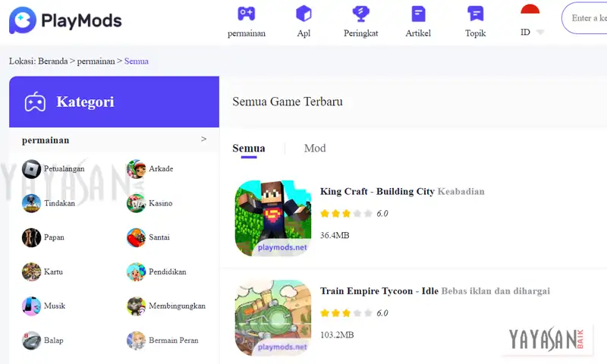The width and height of the screenshot is (607, 364).
Task: Open the Santai candy category icon
Action: click(x=137, y=237)
